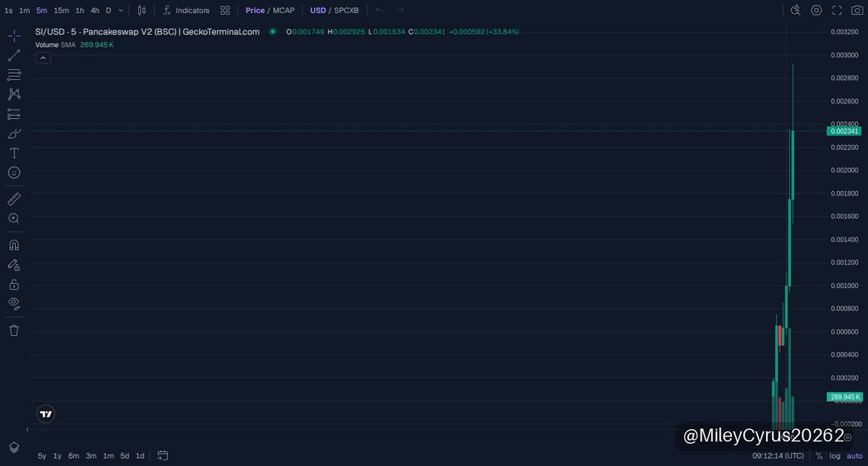Toggle stay in drawing mode
The width and height of the screenshot is (868, 466).
(x=14, y=265)
